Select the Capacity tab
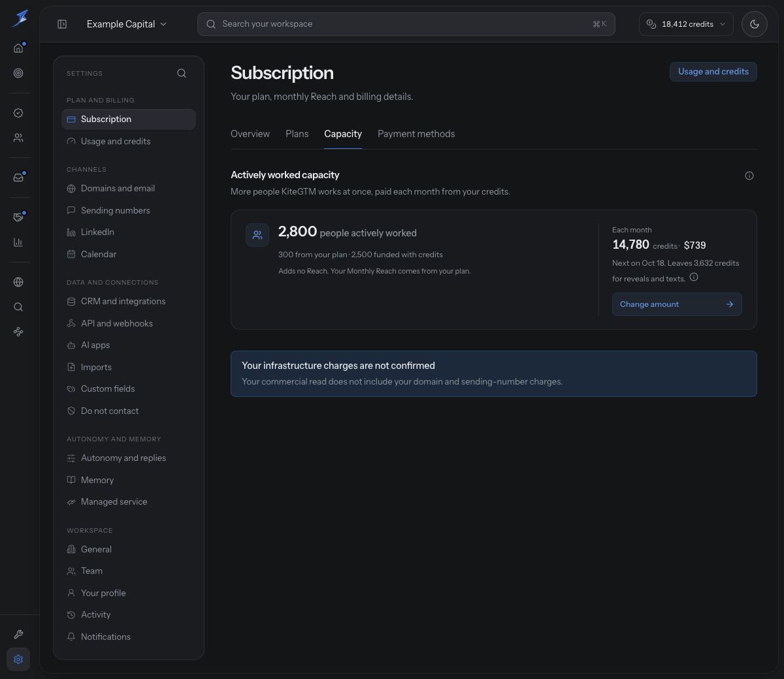784x679 pixels. point(343,134)
